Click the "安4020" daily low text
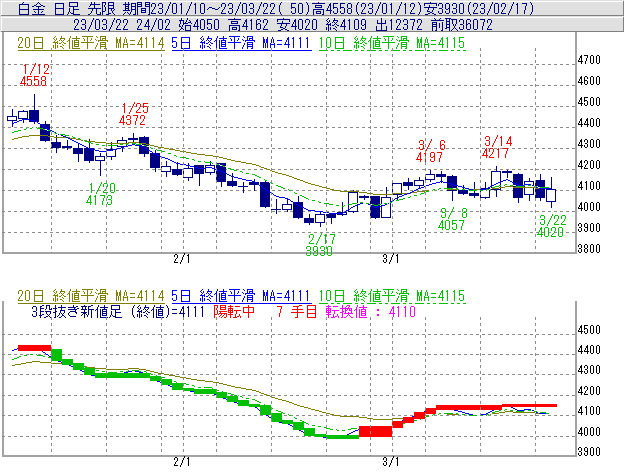 (x=297, y=25)
